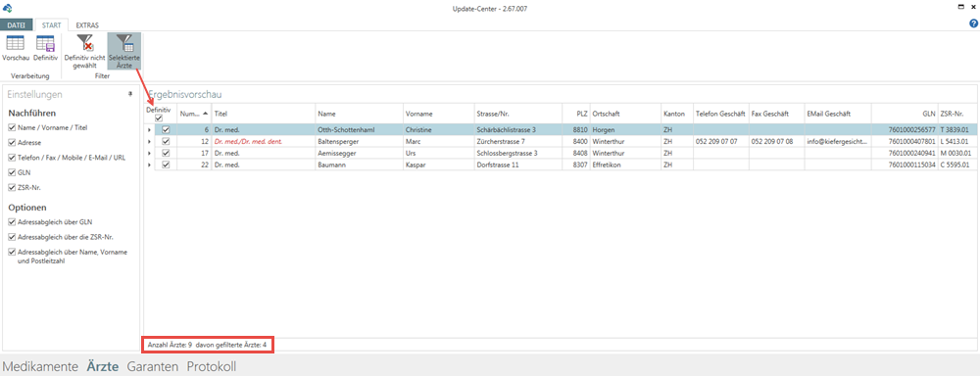This screenshot has height=376, width=980.
Task: Click the application logo in title bar
Action: click(x=8, y=8)
